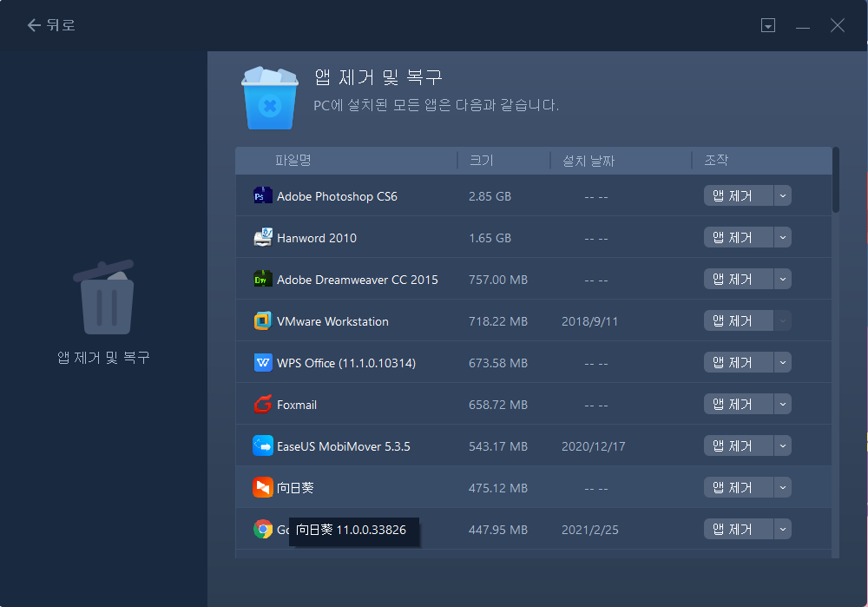Uninstall EaseUS MobiMover with 앱 제거
Image resolution: width=868 pixels, height=607 pixels.
(x=738, y=445)
